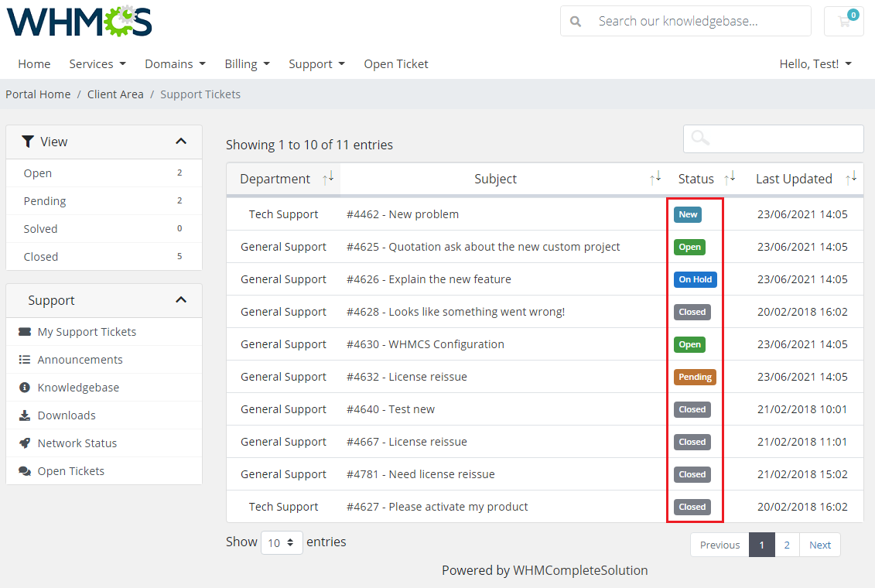Click the Open Tickets chat bubbles icon
Screen dimensions: 875x588
[25, 471]
